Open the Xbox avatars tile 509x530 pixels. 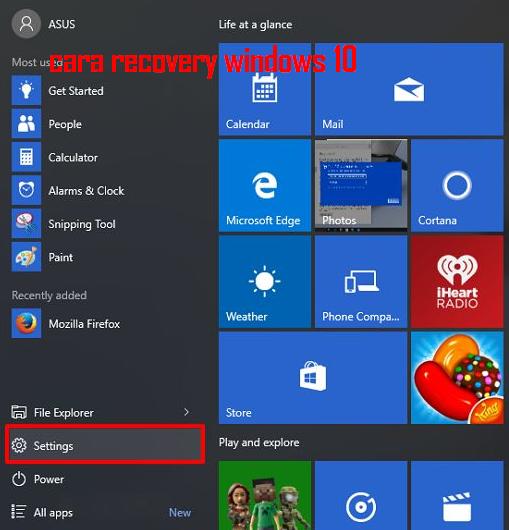click(x=265, y=496)
